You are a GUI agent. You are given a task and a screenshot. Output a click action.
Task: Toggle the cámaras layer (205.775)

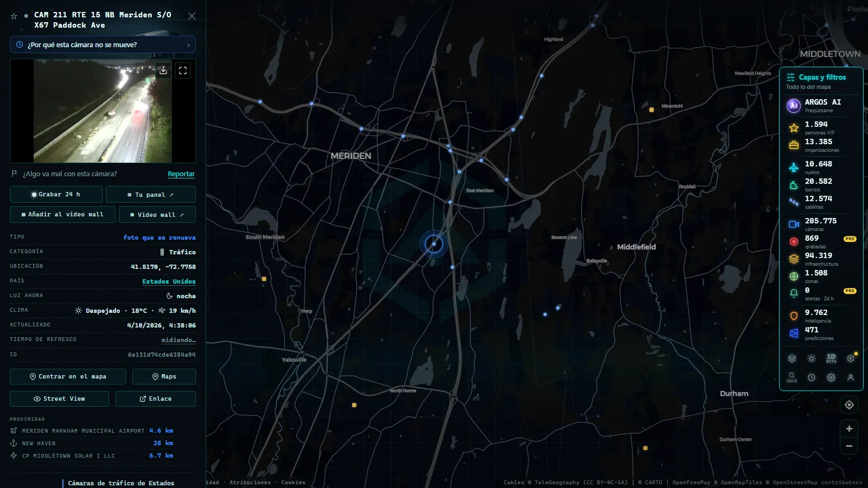pyautogui.click(x=821, y=224)
